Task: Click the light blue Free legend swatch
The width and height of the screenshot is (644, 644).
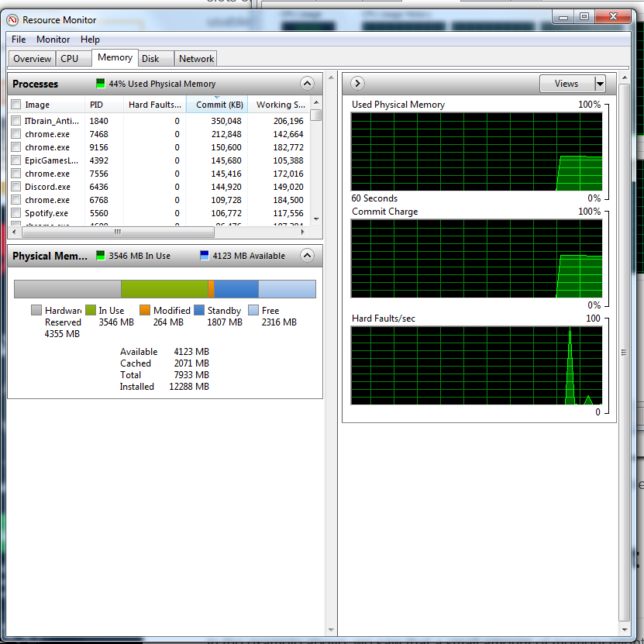Action: point(253,310)
